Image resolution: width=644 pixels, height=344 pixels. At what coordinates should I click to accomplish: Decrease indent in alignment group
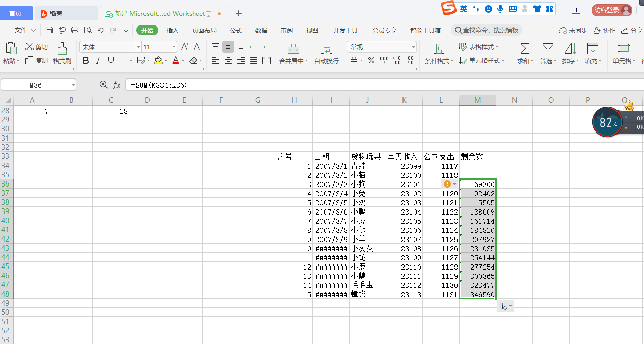(x=254, y=47)
